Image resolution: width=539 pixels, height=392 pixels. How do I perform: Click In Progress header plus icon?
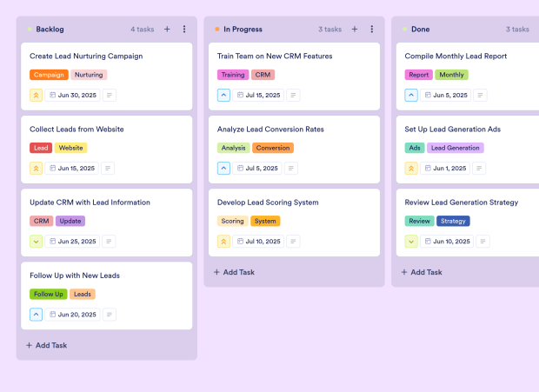[355, 30]
